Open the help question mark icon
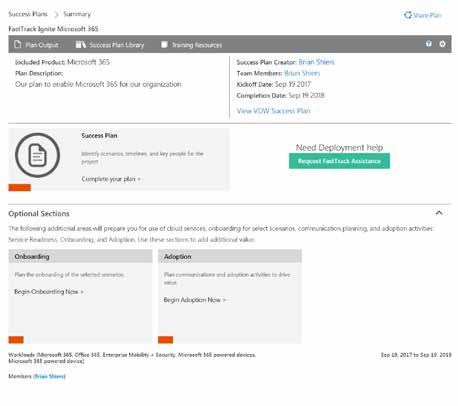Viewport: 458px width, 406px height. (x=429, y=44)
